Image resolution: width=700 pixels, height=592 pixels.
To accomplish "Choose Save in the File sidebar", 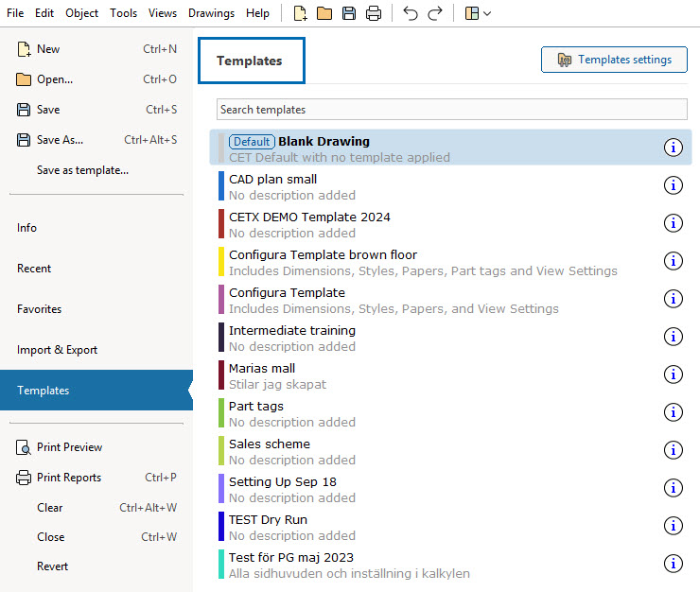I will tap(96, 110).
